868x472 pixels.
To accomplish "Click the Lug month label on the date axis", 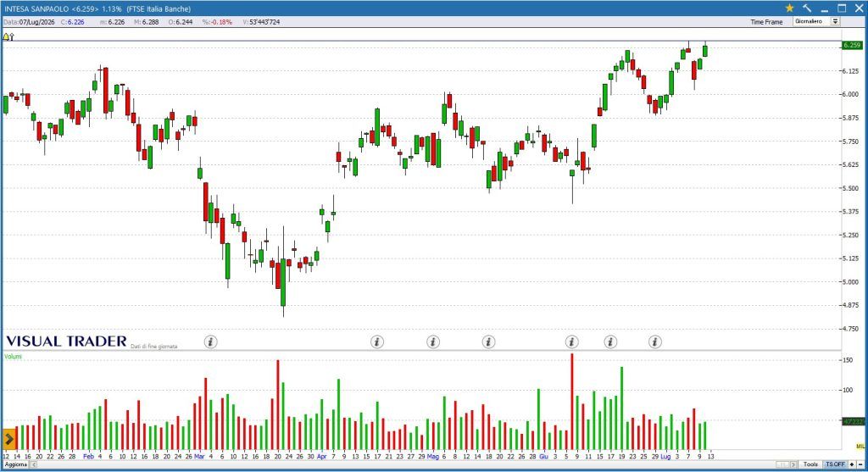I will [665, 457].
